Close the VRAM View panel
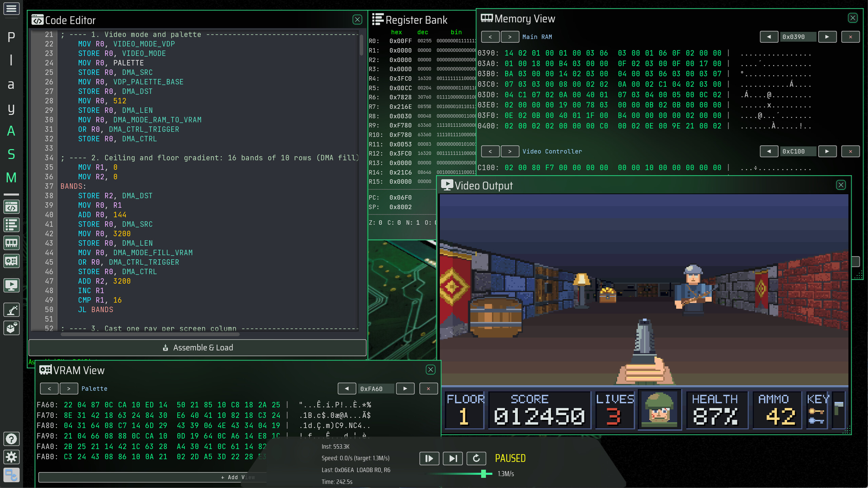 pyautogui.click(x=431, y=370)
